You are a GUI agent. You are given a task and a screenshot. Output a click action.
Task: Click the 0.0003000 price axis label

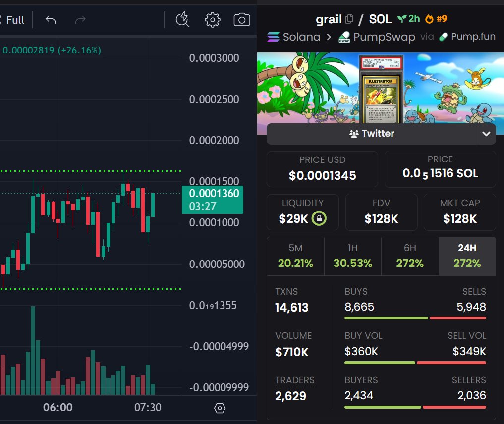[214, 58]
